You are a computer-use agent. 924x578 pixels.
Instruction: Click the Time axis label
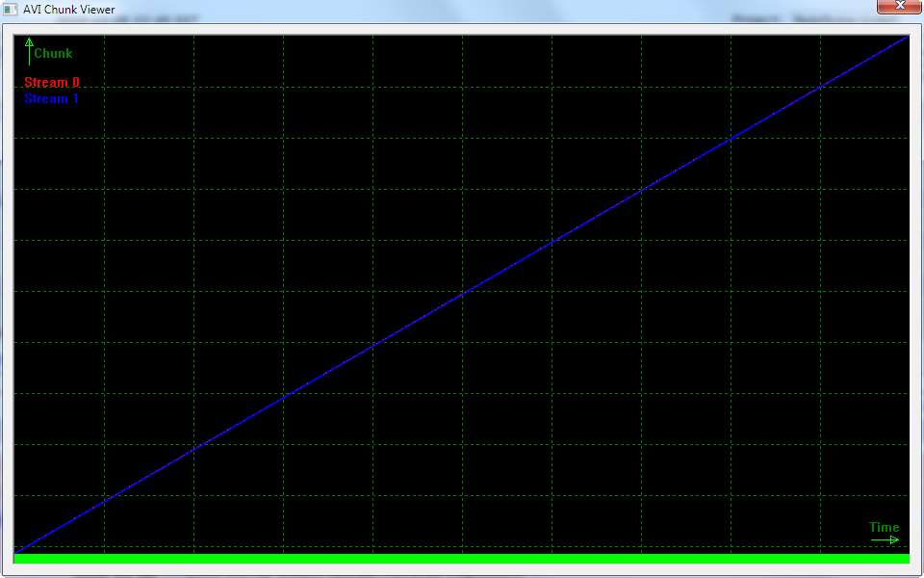(x=884, y=527)
